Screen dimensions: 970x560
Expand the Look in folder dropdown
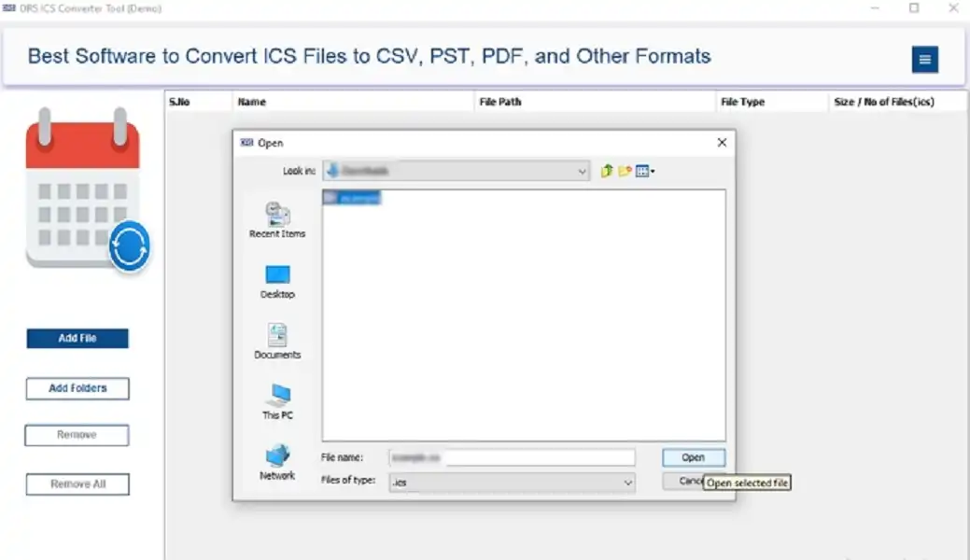(x=582, y=171)
